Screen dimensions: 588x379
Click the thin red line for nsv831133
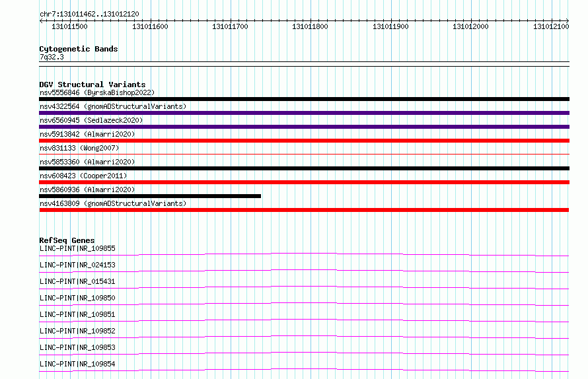tap(304, 154)
